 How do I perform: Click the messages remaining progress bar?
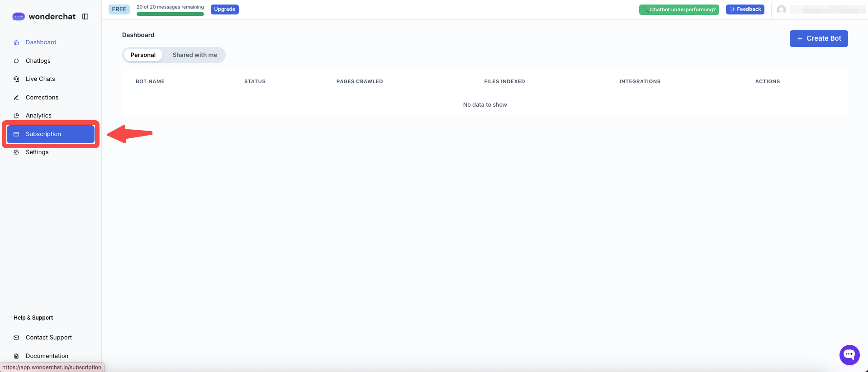pos(170,14)
